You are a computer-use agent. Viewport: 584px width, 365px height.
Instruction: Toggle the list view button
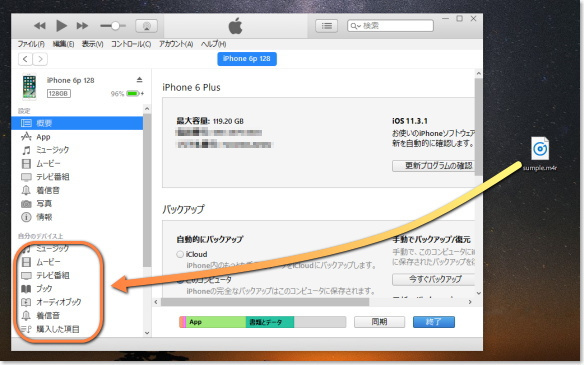point(327,26)
